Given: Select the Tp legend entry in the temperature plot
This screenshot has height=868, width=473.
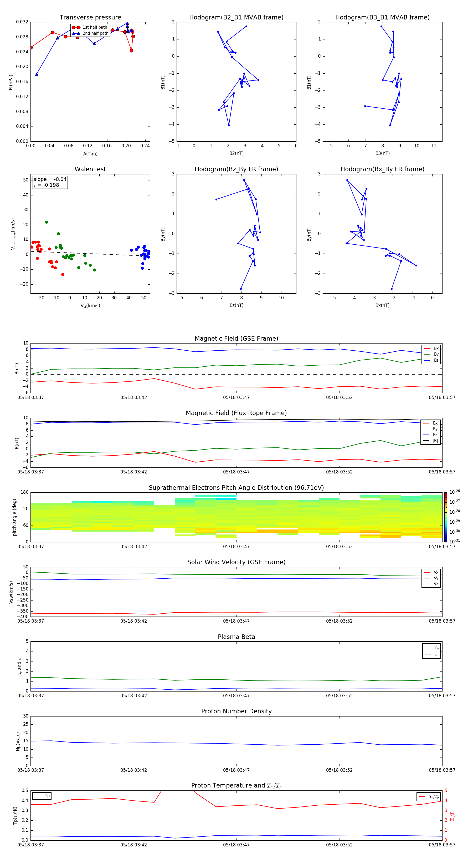Looking at the screenshot, I should pos(42,796).
